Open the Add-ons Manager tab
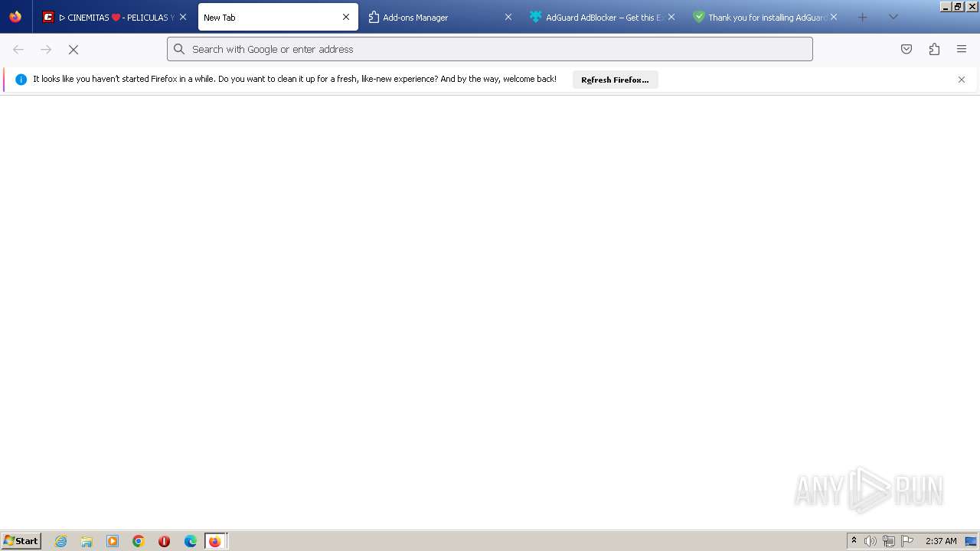Screen dimensions: 980x551 coord(440,17)
